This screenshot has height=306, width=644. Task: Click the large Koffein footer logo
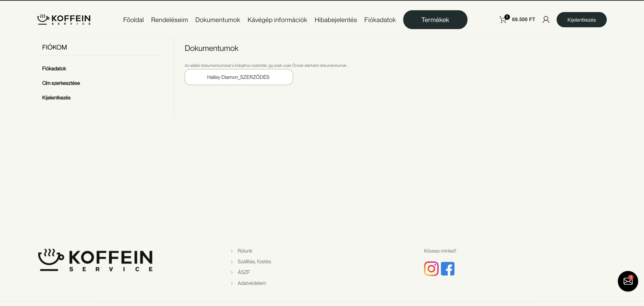tap(95, 260)
